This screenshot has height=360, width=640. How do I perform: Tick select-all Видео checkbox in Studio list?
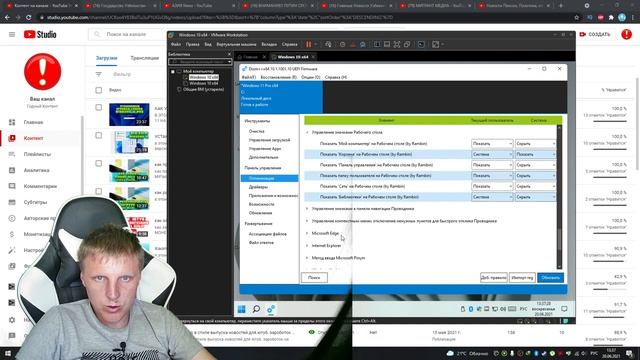[99, 90]
